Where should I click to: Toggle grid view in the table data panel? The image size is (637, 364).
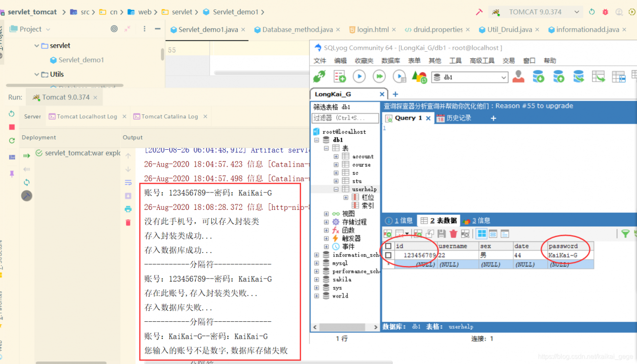[481, 233]
